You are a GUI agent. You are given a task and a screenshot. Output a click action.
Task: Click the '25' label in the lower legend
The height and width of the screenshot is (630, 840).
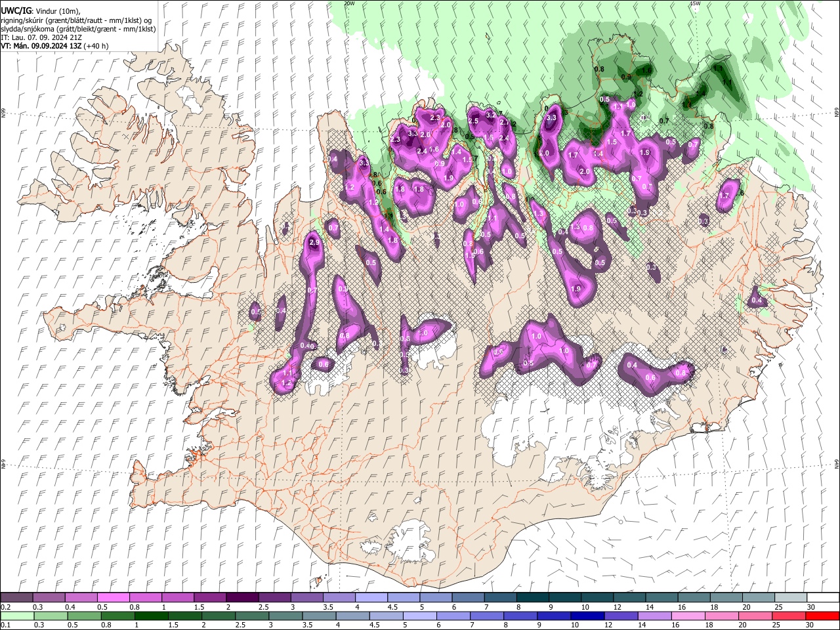point(776,625)
